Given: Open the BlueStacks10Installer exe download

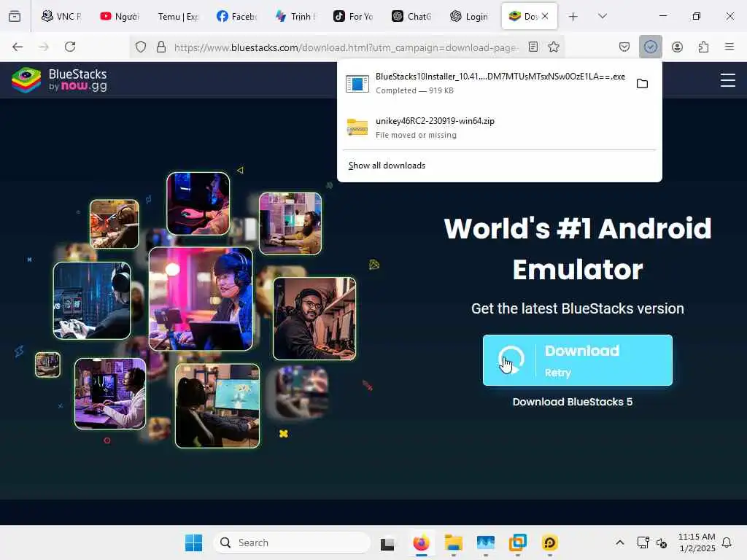Looking at the screenshot, I should tap(485, 83).
